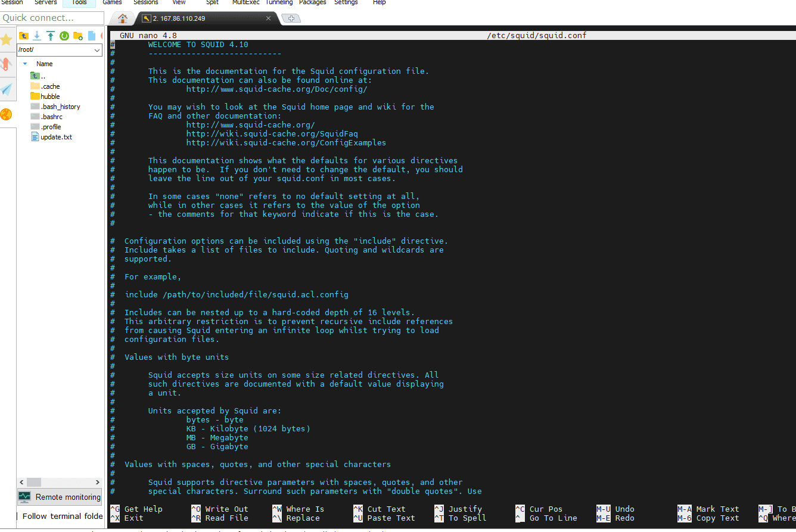This screenshot has width=796, height=532.
Task: Open the View menu
Action: tap(179, 2)
